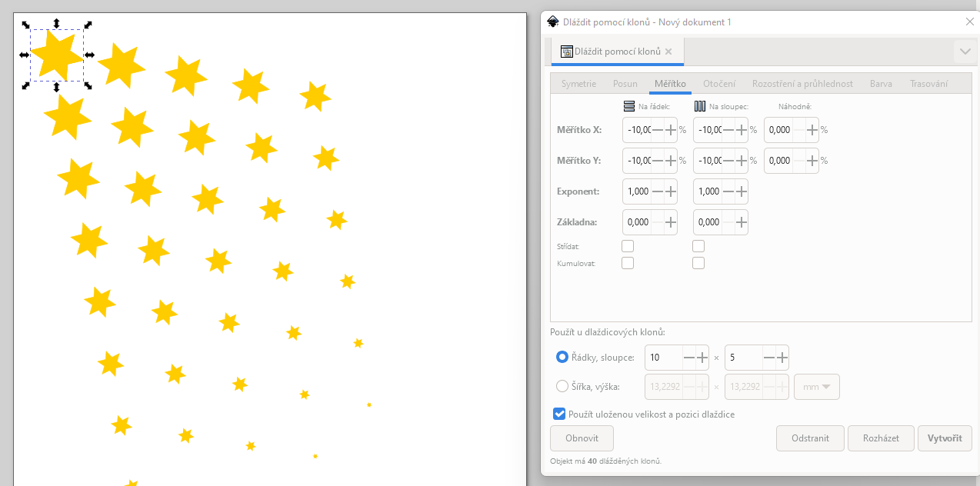980x486 pixels.
Task: Switch to the 'Otočení' tab
Action: [x=719, y=83]
